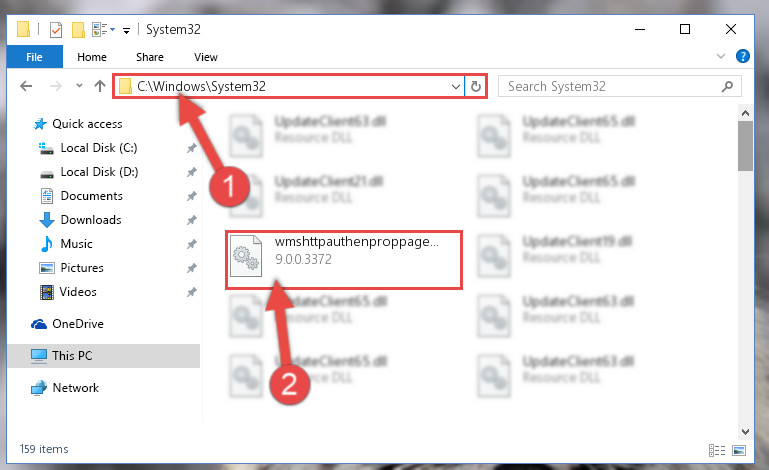Click the Properties icon in quick access toolbar
769x470 pixels.
coord(56,30)
